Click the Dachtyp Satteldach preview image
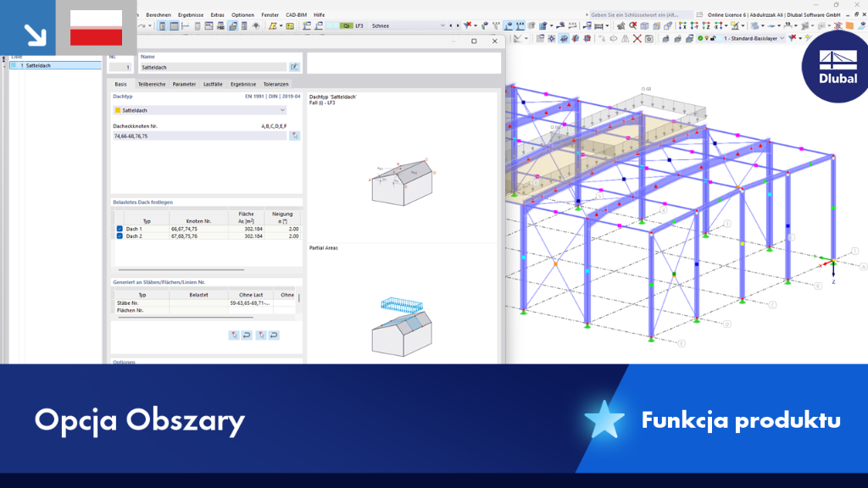The height and width of the screenshot is (488, 868). [x=401, y=183]
